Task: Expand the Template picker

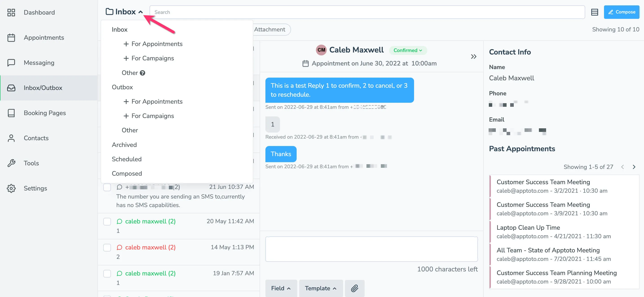Action: [x=321, y=288]
